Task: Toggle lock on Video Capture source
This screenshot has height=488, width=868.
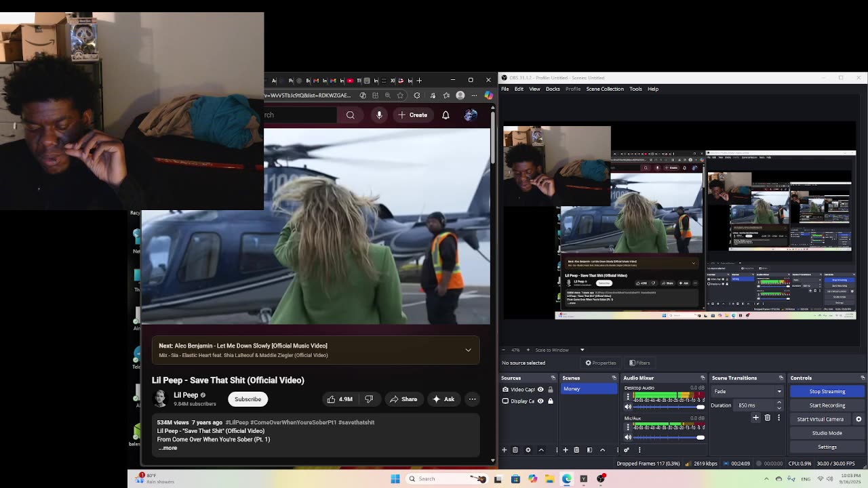Action: coord(550,390)
